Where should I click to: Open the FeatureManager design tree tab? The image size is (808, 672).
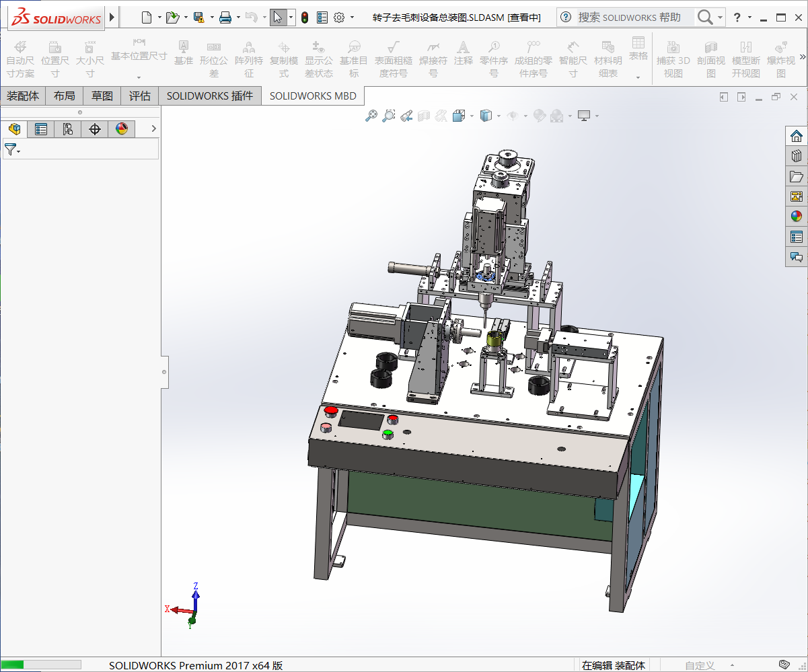pos(14,129)
